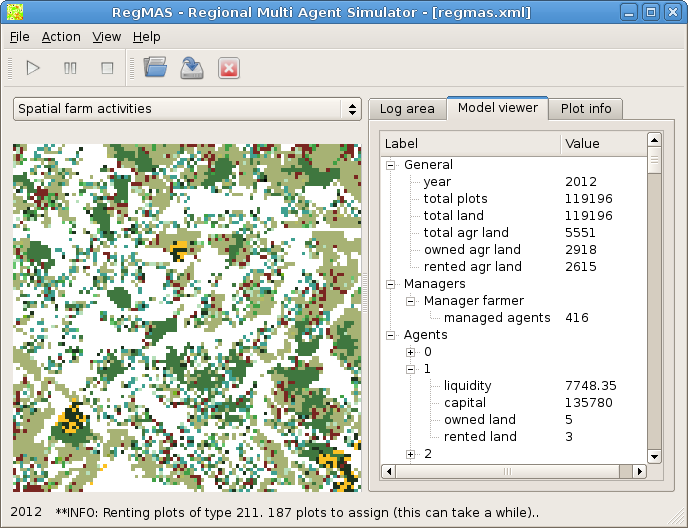The image size is (688, 528).
Task: Click the vertical scrollbar up arrow
Action: pyautogui.click(x=654, y=140)
